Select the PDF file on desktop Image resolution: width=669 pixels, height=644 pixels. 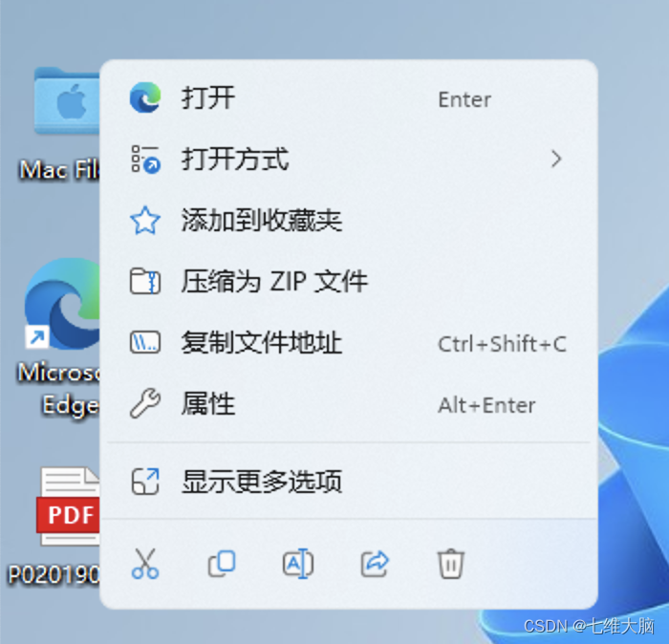tap(55, 526)
